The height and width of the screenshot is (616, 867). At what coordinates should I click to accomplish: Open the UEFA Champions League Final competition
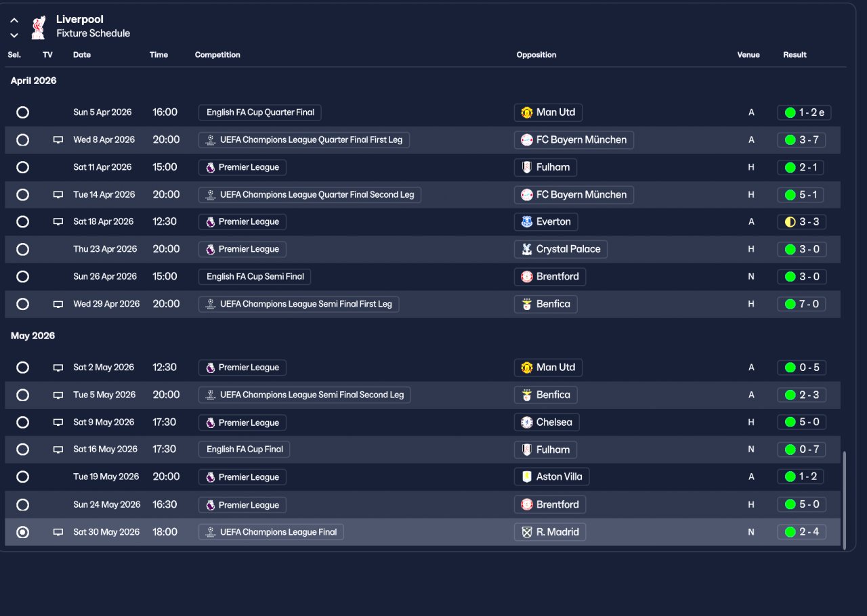[x=271, y=533]
